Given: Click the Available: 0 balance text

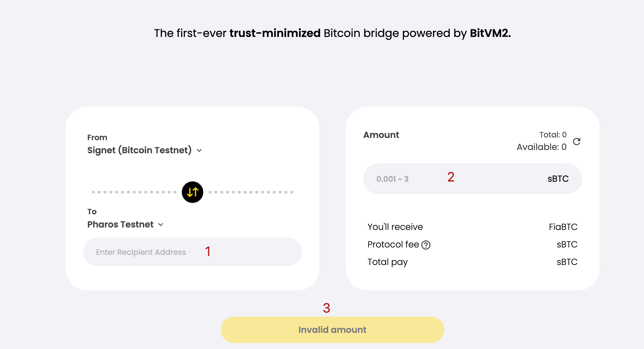Looking at the screenshot, I should [541, 147].
